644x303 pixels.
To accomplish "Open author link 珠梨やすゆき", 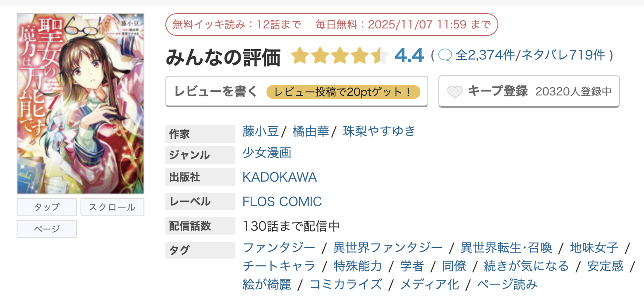I will [379, 131].
